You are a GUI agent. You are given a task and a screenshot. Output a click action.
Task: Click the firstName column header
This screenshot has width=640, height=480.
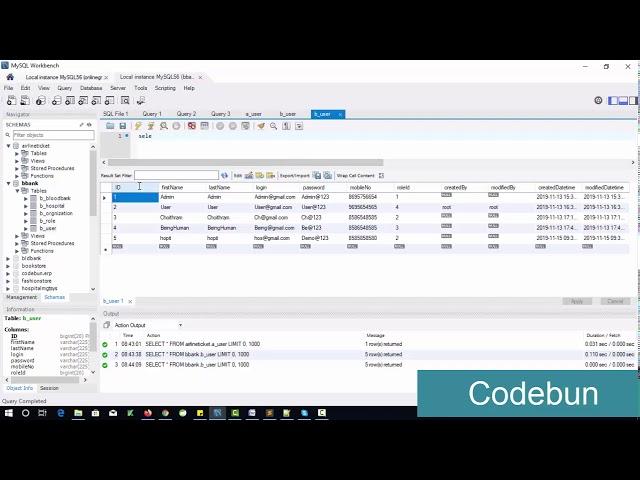pos(172,187)
